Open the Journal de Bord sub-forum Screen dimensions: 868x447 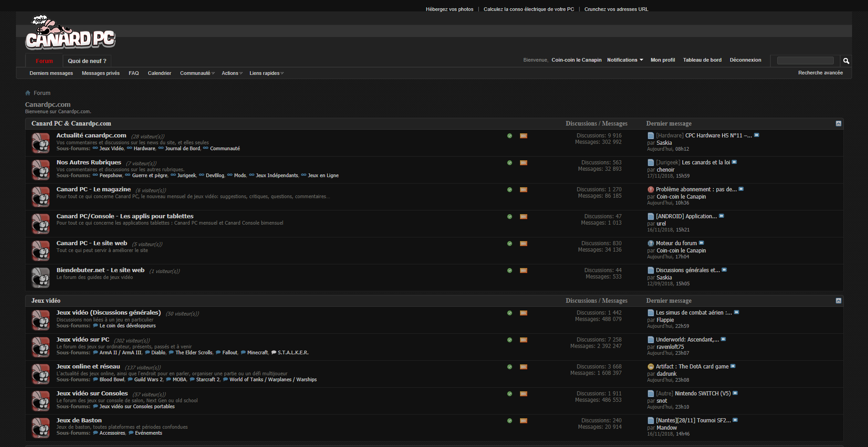[182, 148]
